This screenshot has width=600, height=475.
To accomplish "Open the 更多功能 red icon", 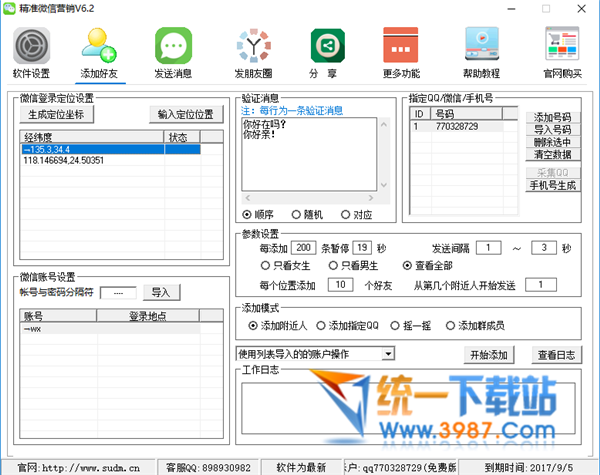I will point(401,45).
